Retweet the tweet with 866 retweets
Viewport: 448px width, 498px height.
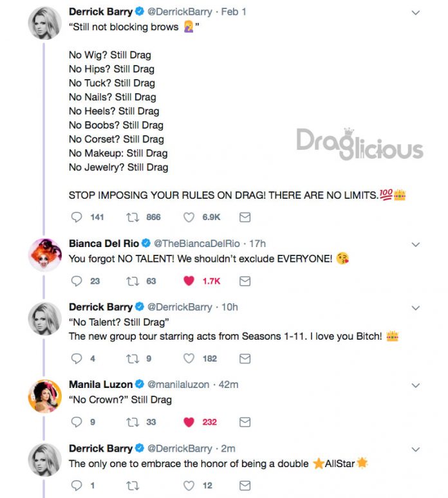pos(133,217)
